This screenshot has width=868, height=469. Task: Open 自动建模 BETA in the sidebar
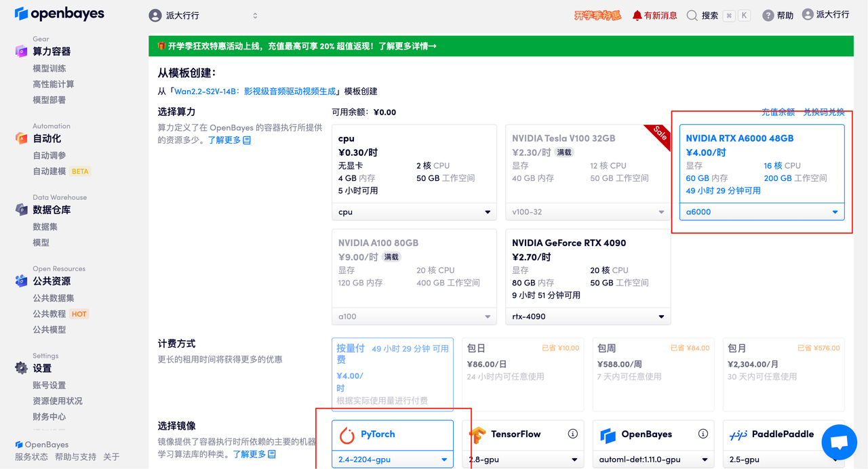click(61, 171)
